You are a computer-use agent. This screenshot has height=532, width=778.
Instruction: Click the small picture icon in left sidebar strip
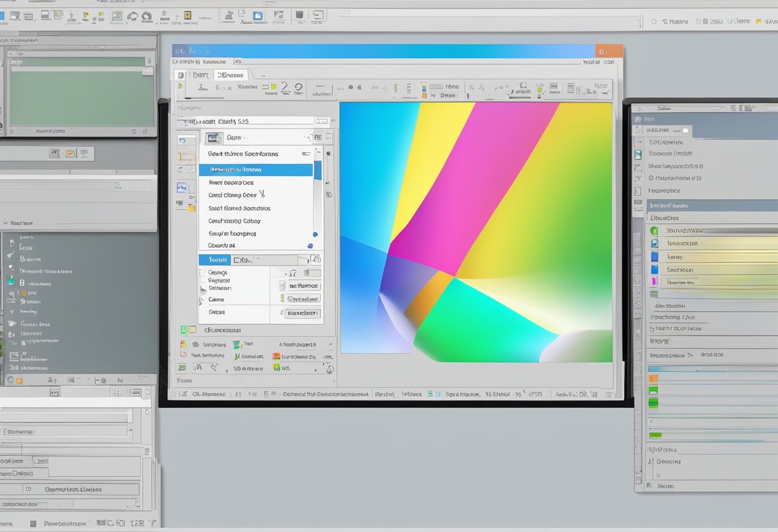click(182, 187)
